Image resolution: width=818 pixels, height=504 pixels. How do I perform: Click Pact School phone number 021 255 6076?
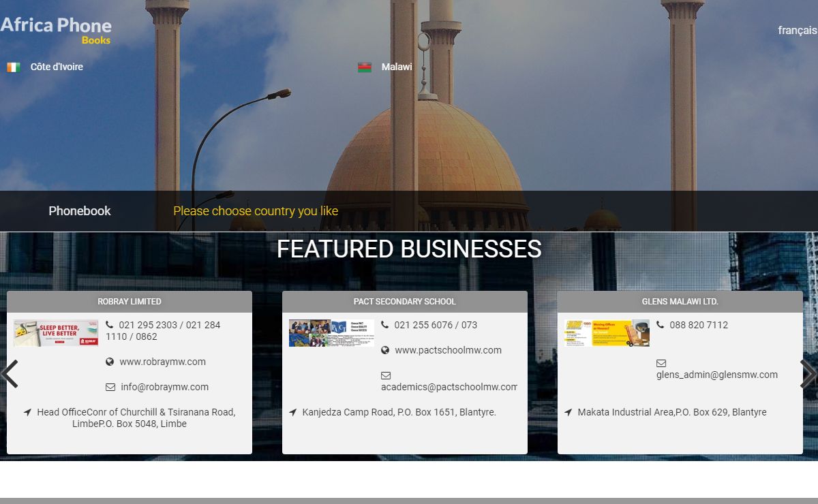(423, 325)
